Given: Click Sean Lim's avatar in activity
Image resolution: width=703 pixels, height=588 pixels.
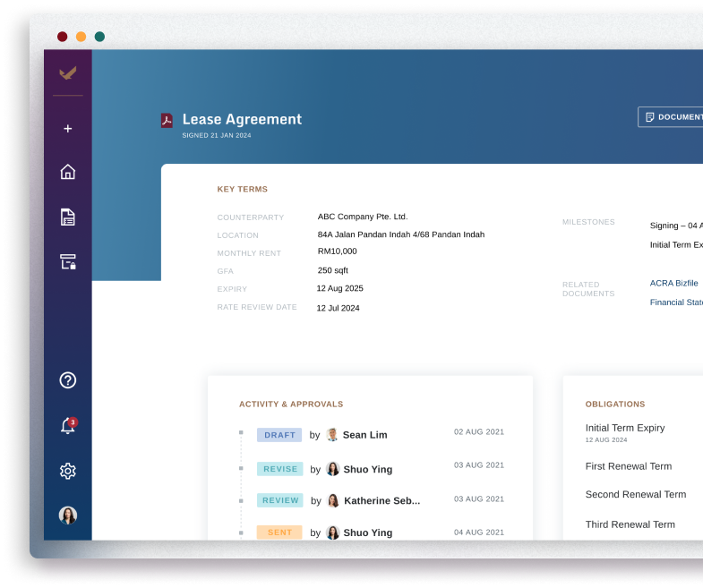Looking at the screenshot, I should click(332, 435).
